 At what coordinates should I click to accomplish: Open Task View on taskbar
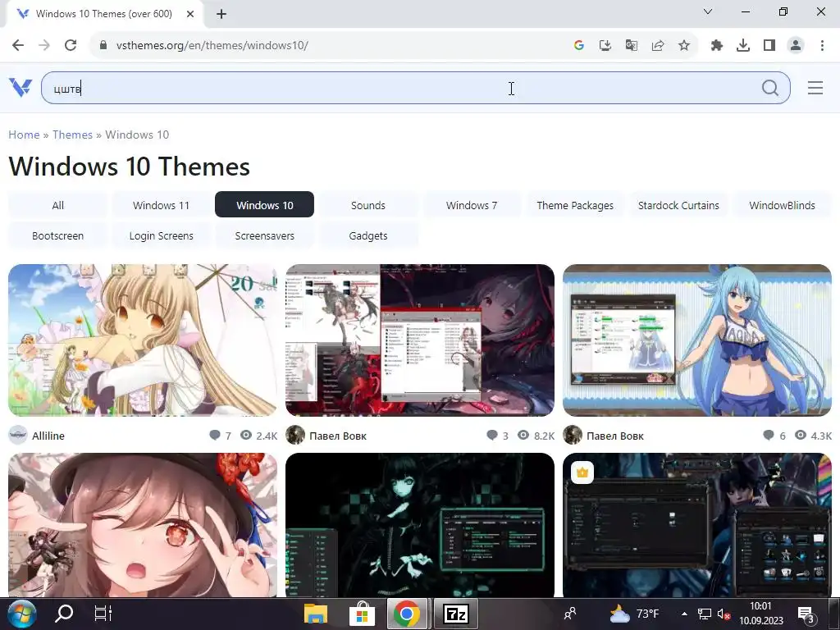click(x=103, y=614)
